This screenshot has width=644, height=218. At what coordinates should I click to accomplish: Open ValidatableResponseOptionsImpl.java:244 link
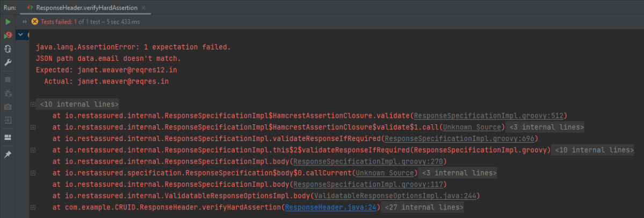tap(396, 196)
